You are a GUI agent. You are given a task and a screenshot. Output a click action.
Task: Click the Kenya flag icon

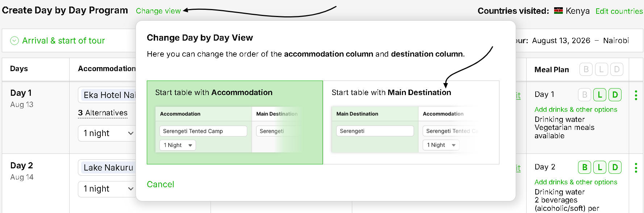point(558,11)
